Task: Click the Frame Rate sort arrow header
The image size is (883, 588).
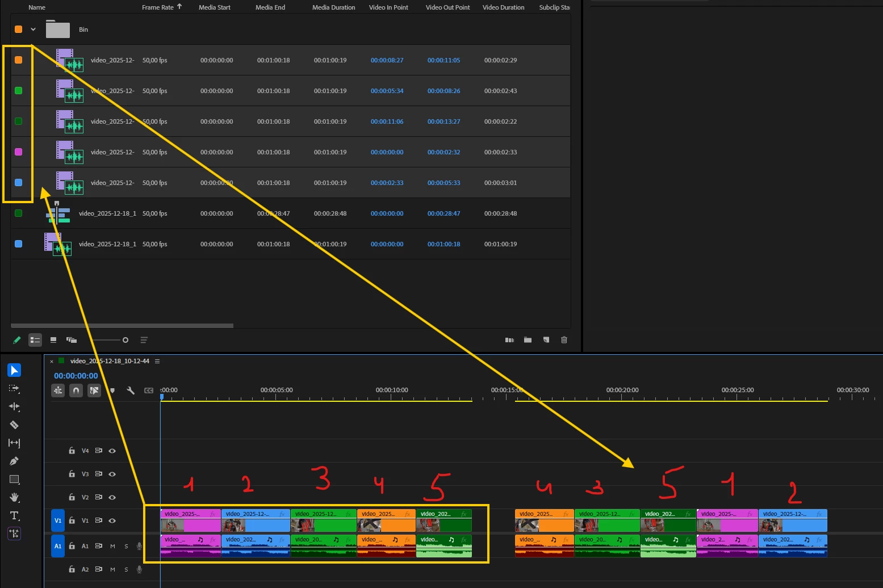Action: [179, 7]
